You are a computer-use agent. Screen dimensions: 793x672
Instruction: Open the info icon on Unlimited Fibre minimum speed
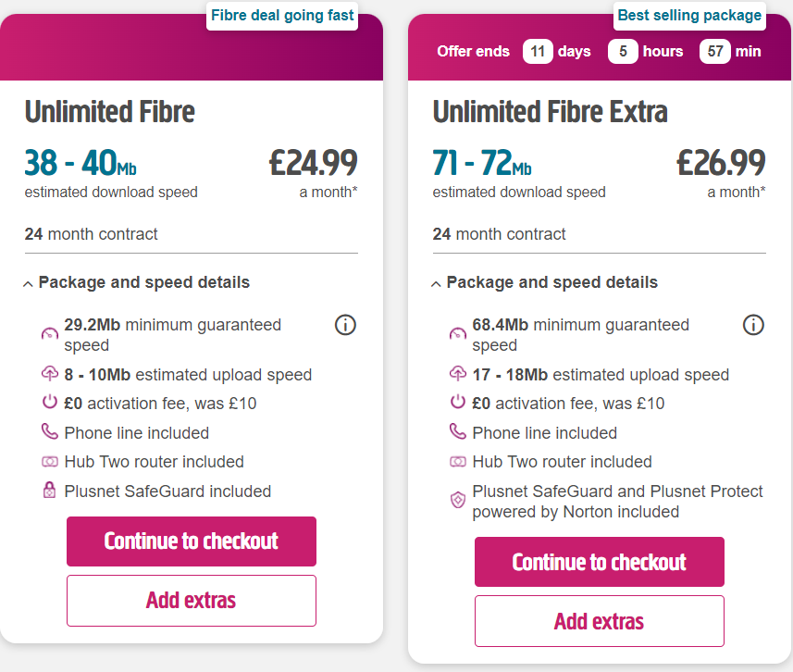[345, 325]
